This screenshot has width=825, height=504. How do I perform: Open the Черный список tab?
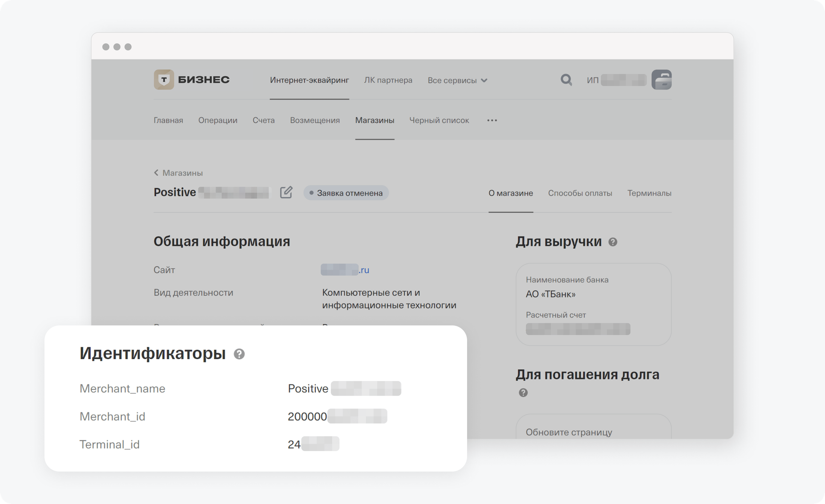[x=439, y=120]
